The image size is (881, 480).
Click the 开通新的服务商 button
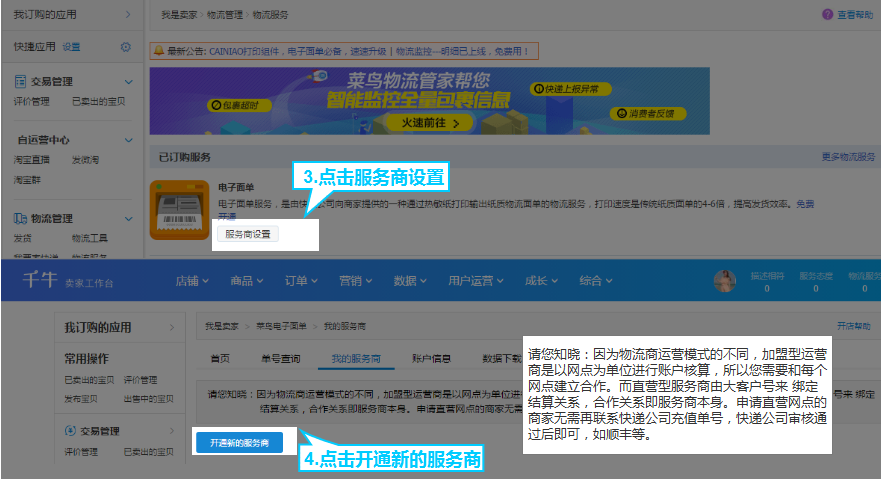coord(239,443)
